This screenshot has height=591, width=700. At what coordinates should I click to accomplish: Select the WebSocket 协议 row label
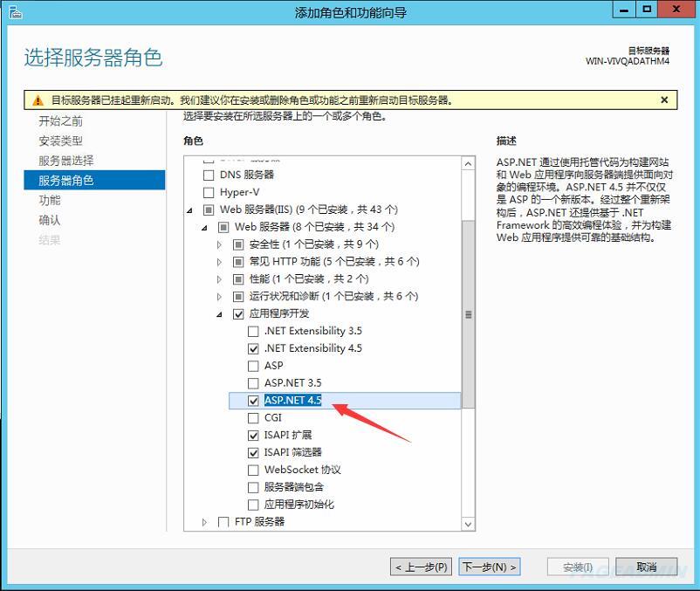coord(303,470)
